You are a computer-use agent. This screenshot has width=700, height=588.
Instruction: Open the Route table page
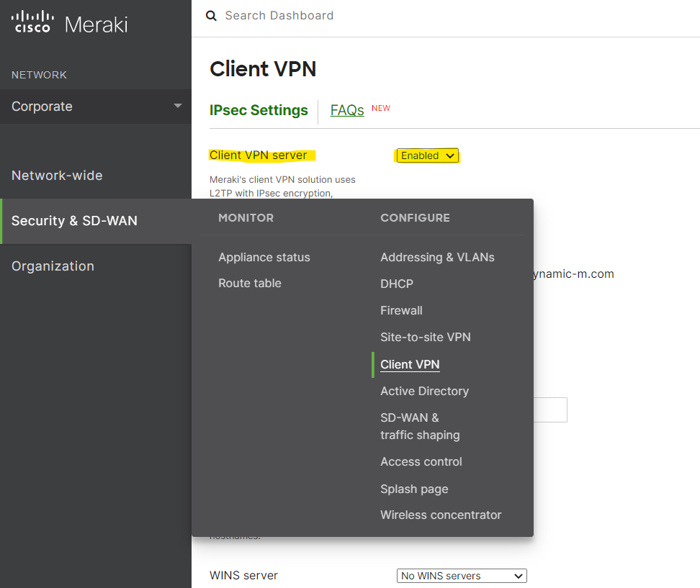point(249,283)
